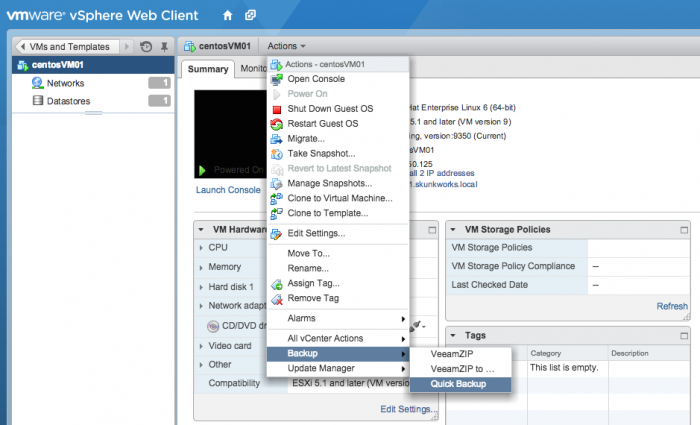The height and width of the screenshot is (425, 700).
Task: Open the Actions dropdown
Action: pyautogui.click(x=286, y=46)
